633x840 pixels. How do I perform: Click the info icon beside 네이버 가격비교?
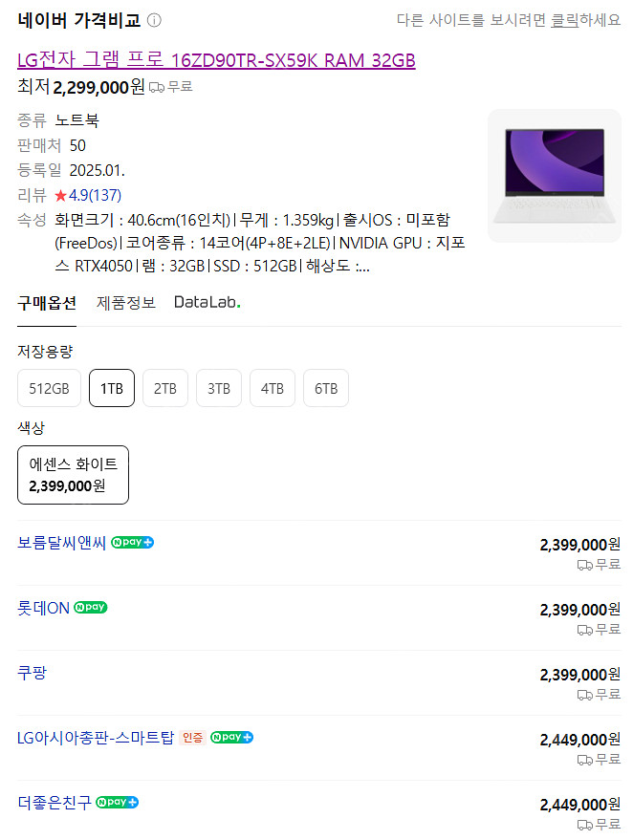[154, 20]
